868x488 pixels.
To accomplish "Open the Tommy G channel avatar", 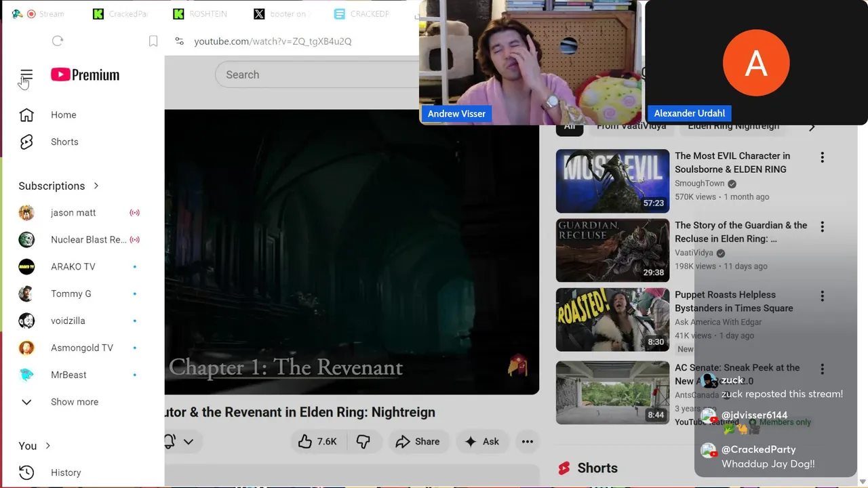I will tap(26, 293).
